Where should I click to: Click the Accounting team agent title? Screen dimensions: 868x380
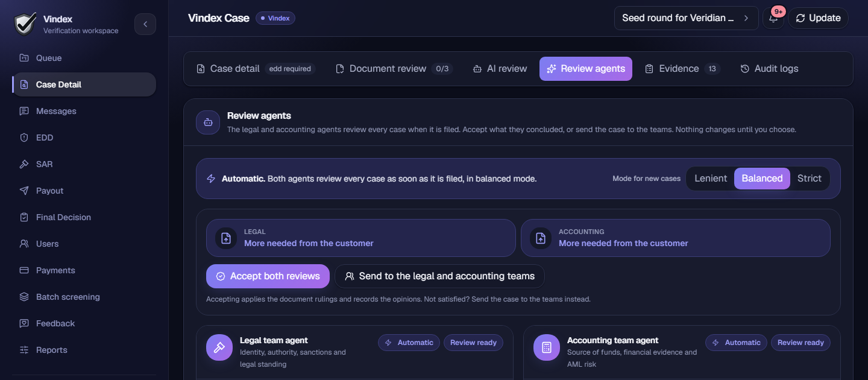[612, 340]
